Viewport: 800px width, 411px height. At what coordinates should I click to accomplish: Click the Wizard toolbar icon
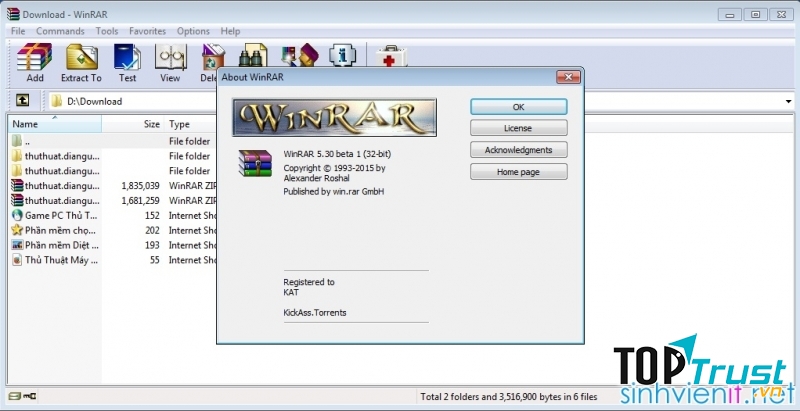(x=300, y=55)
